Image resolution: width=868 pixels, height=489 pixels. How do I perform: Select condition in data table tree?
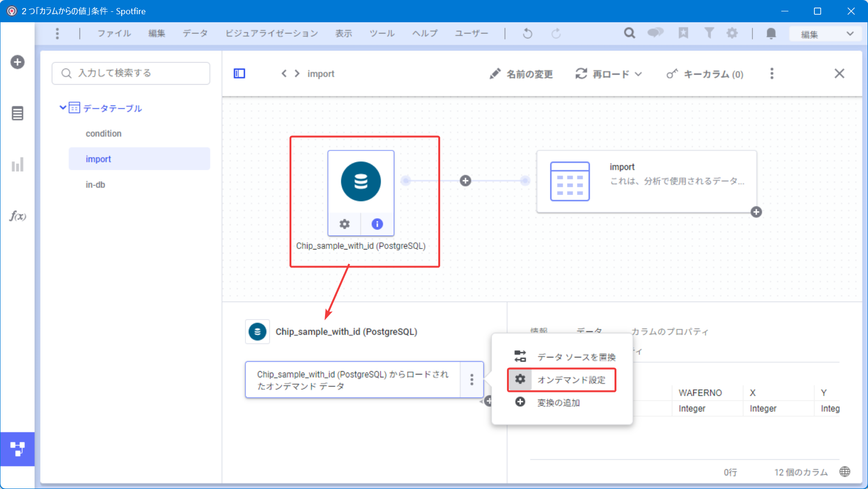pos(104,133)
